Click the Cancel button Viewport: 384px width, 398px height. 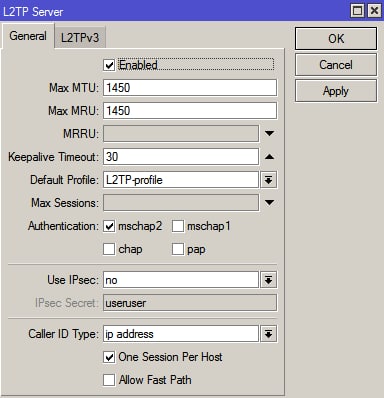point(336,65)
